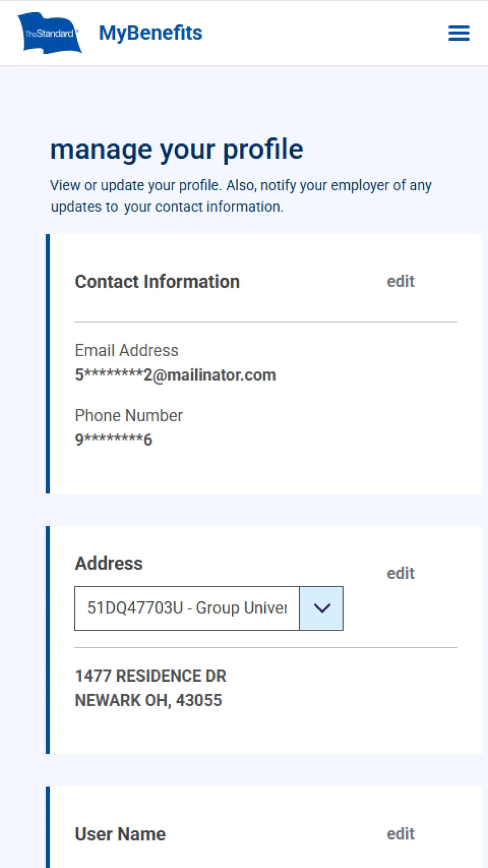488x868 pixels.
Task: Click the Phone Number label
Action: pos(129,415)
